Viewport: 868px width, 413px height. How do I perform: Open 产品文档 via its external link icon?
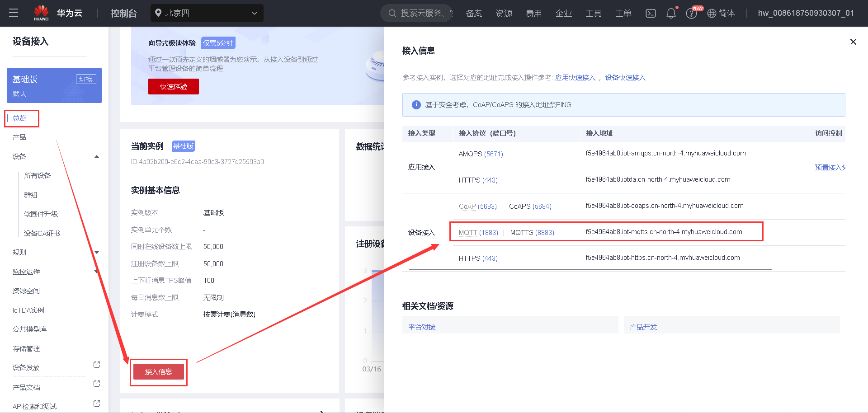click(x=96, y=384)
